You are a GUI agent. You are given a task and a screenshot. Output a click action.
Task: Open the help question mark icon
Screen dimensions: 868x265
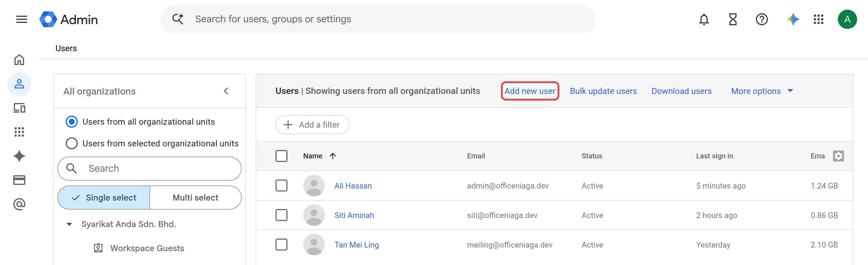[762, 19]
